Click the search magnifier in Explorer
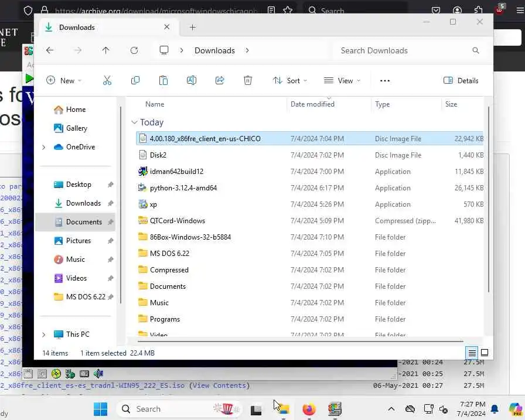The height and width of the screenshot is (420, 525). click(x=475, y=50)
